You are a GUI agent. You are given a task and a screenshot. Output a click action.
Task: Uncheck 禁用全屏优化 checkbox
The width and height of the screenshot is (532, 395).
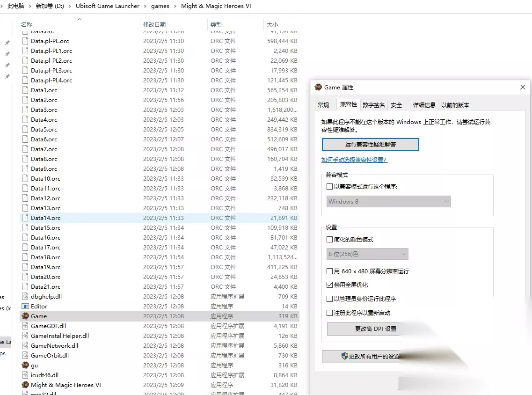pyautogui.click(x=329, y=285)
